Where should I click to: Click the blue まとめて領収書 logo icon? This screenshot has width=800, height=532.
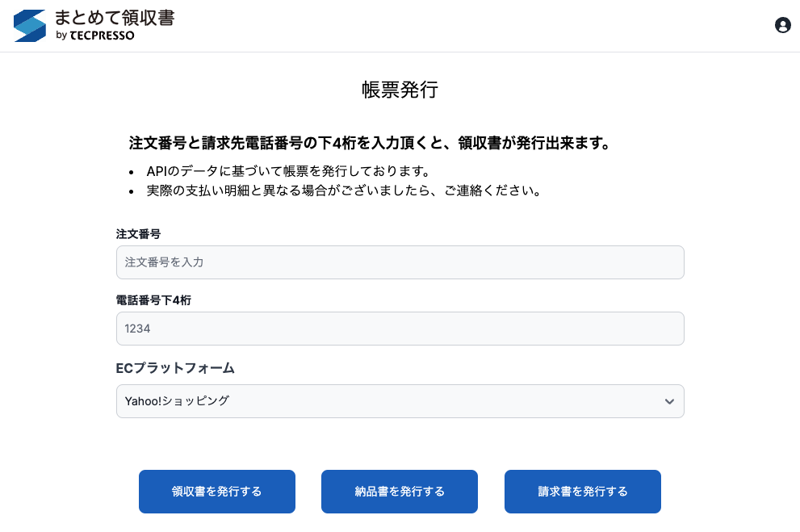pyautogui.click(x=30, y=26)
